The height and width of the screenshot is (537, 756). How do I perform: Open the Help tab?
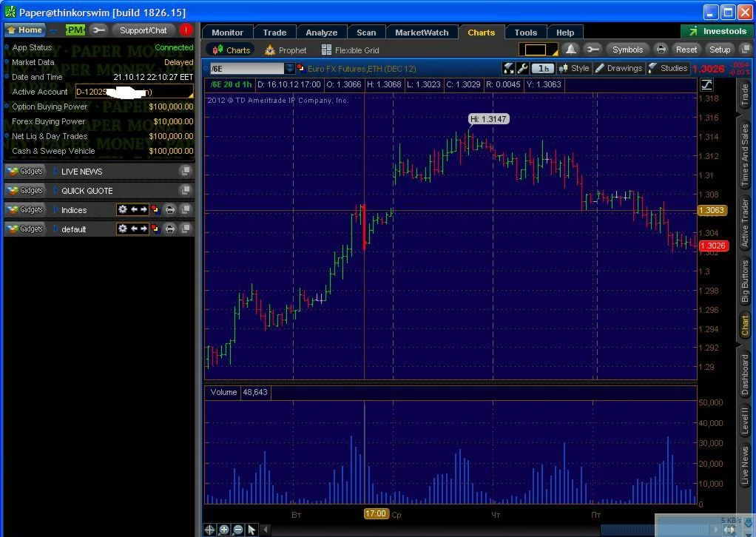pos(565,33)
